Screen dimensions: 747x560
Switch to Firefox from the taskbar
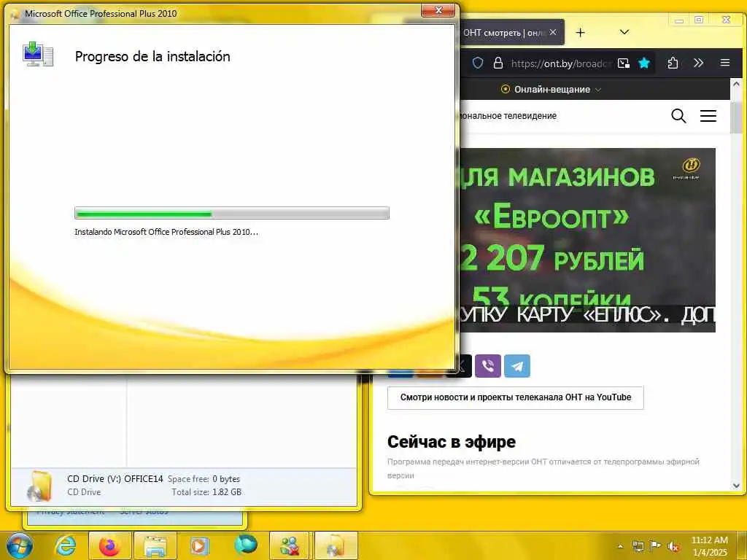(x=109, y=545)
